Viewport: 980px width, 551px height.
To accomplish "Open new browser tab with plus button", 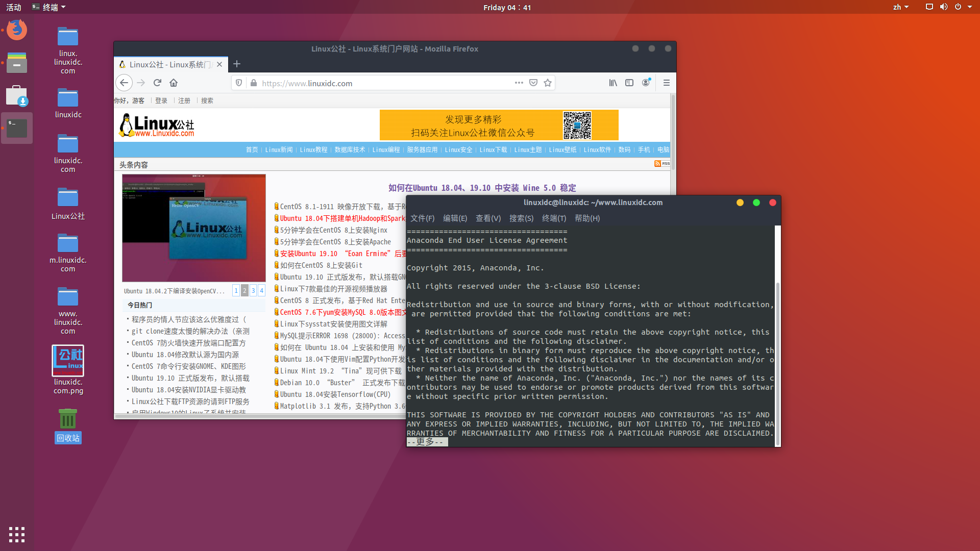I will [x=236, y=64].
